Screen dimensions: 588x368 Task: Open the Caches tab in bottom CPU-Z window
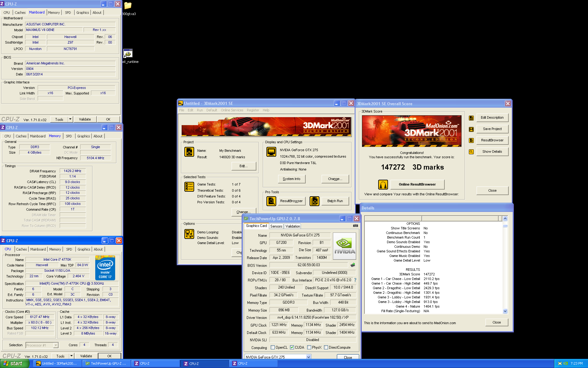(21, 249)
